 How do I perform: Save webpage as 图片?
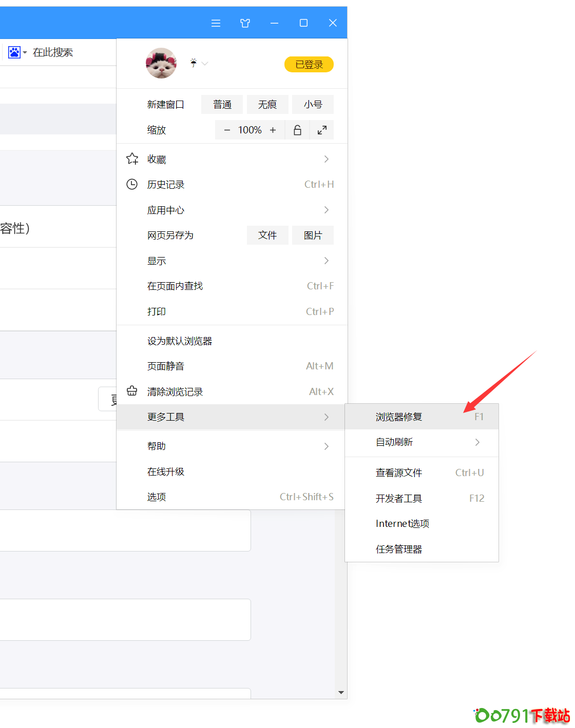[x=313, y=235]
